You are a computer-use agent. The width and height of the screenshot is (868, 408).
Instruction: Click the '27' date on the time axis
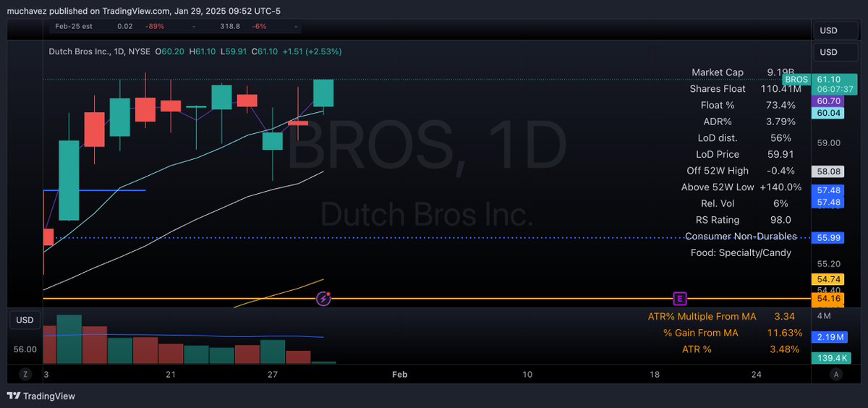273,374
